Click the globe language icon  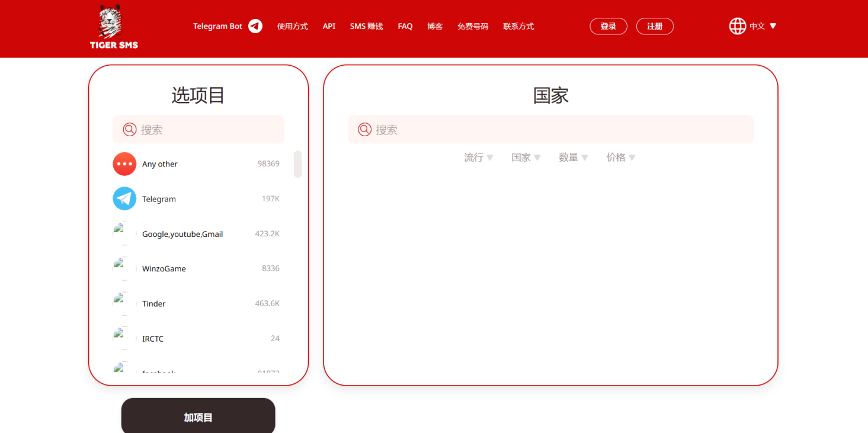tap(737, 26)
